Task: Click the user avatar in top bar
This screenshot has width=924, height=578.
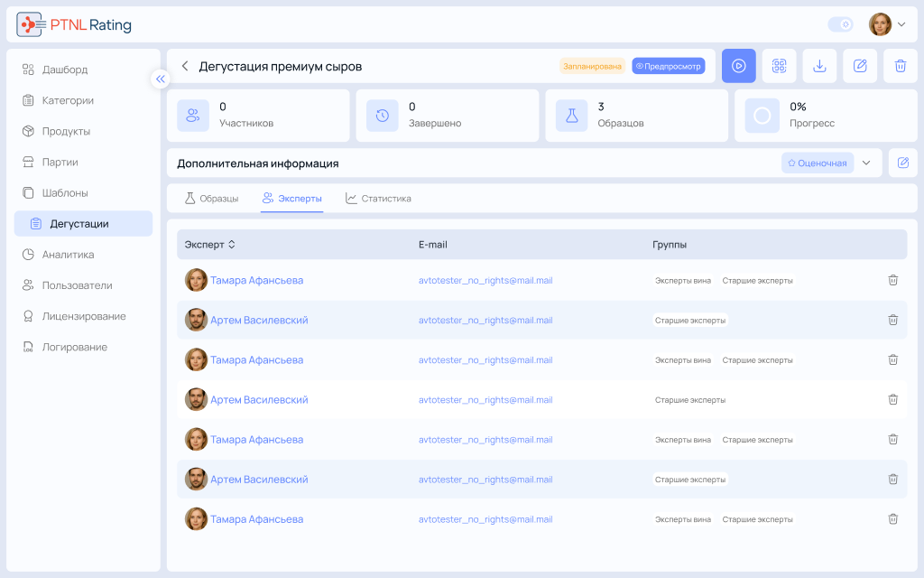Action: (880, 24)
